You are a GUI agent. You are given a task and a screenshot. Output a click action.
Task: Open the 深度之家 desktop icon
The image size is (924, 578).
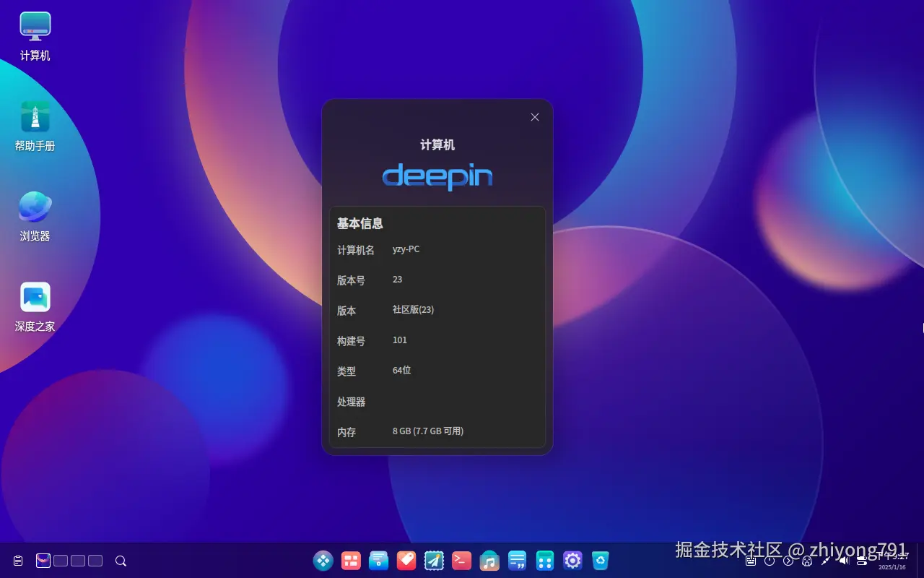pyautogui.click(x=35, y=307)
